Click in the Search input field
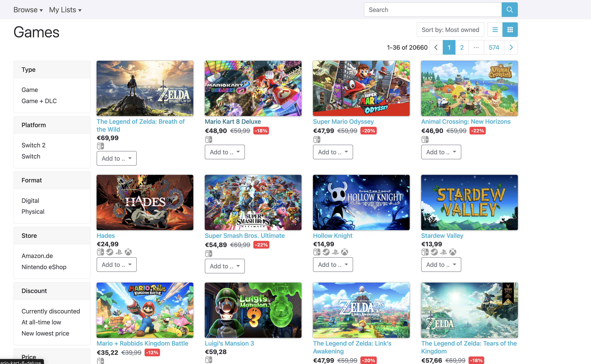The height and width of the screenshot is (364, 591). coord(433,10)
